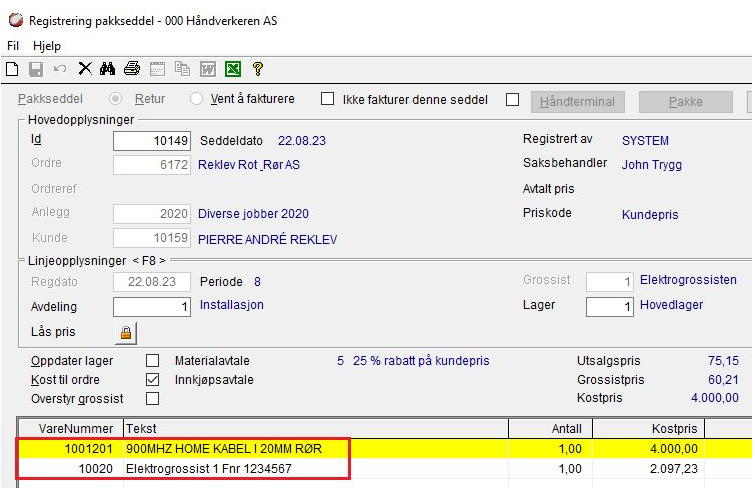
Task: Click Priskode value Kundepris
Action: click(x=650, y=214)
